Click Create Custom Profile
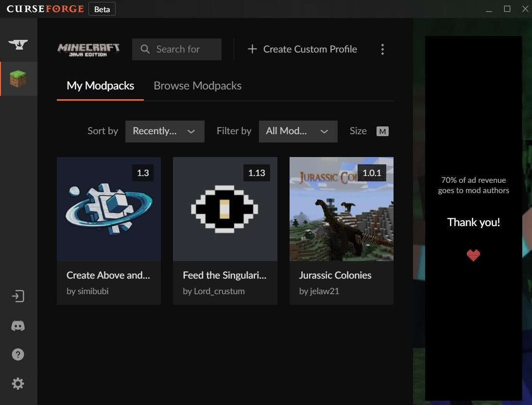The height and width of the screenshot is (405, 532). (x=302, y=49)
